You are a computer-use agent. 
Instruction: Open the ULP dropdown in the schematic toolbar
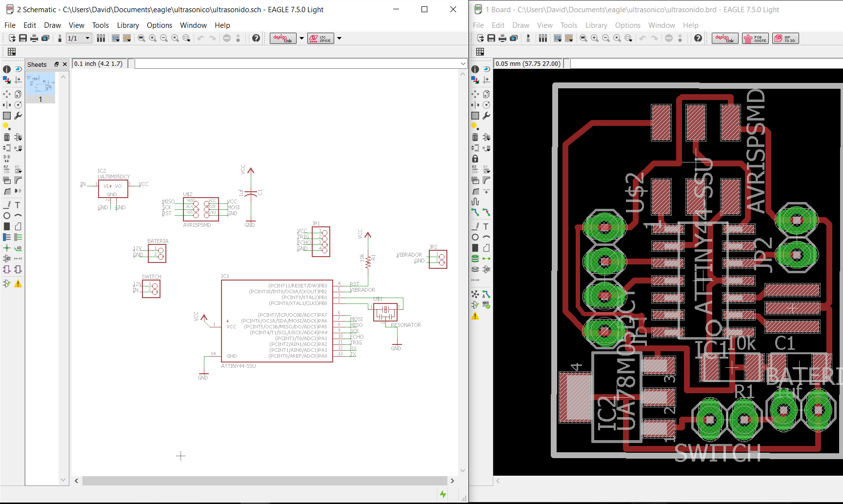coord(127,38)
